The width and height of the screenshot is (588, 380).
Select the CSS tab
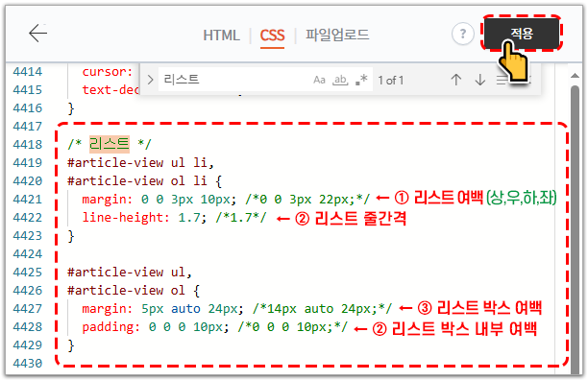pos(272,36)
